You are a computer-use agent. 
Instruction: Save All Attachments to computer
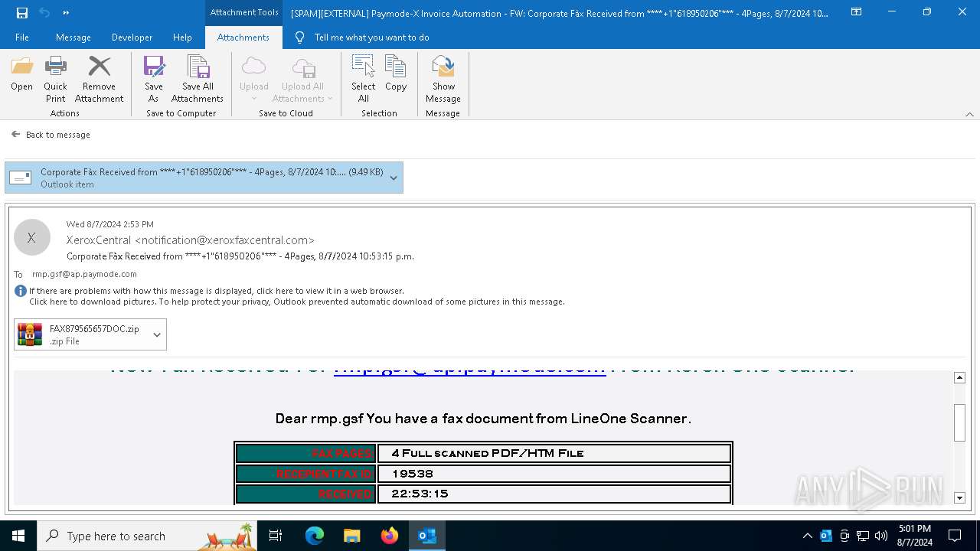tap(198, 80)
